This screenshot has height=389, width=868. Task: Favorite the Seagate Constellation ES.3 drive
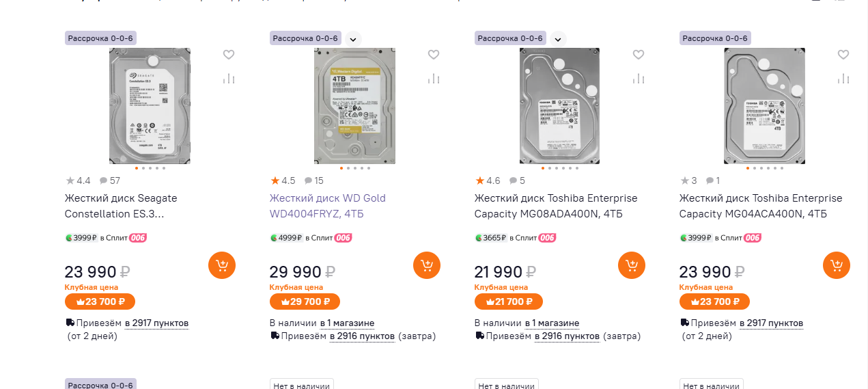click(x=229, y=55)
